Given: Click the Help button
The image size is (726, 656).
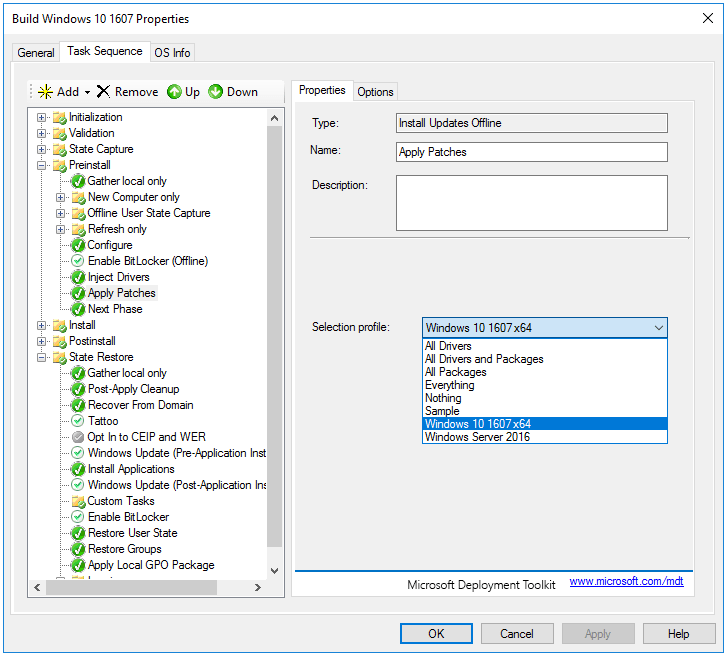Looking at the screenshot, I should point(679,633).
